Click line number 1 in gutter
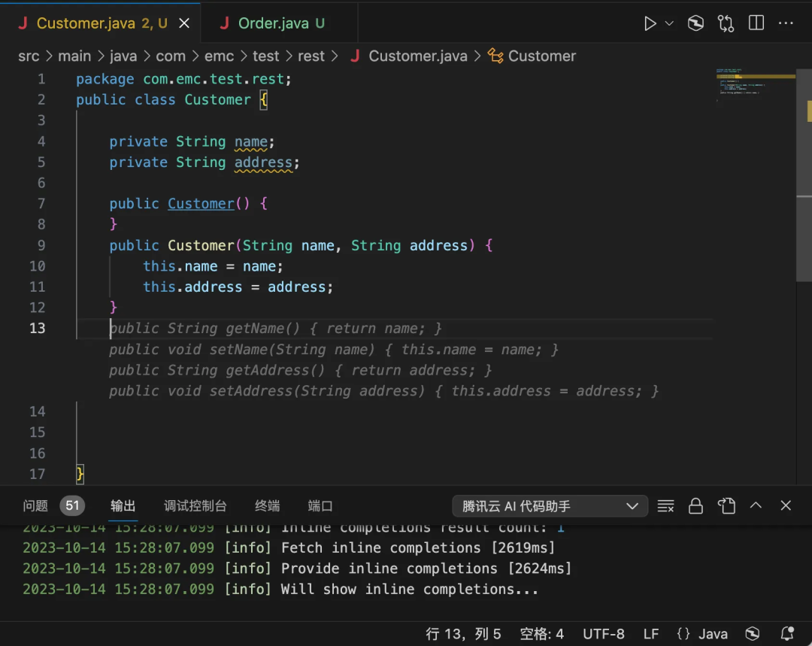The image size is (812, 646). pos(41,79)
